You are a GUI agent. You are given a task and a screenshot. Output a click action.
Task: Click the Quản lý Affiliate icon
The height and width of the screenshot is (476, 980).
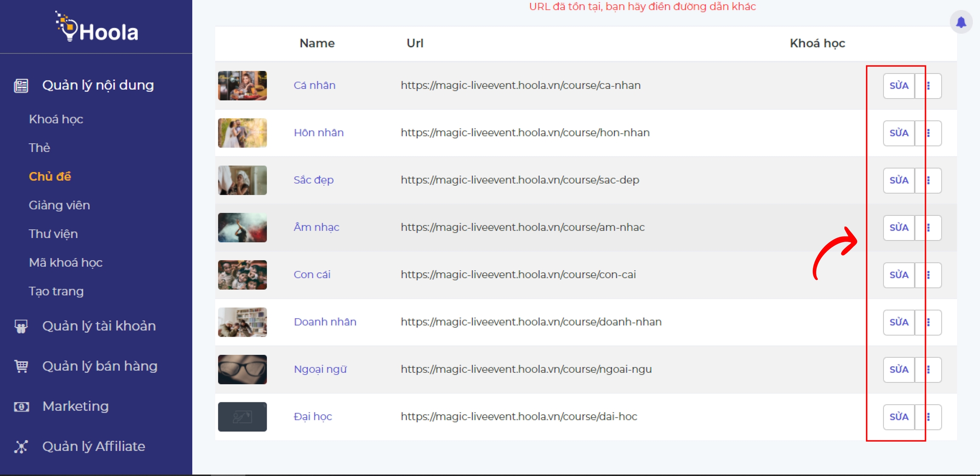(x=21, y=447)
